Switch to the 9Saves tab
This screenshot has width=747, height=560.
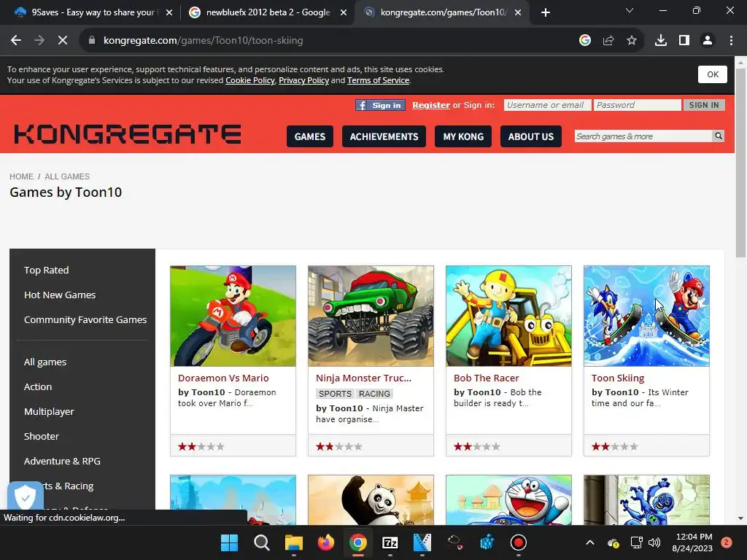point(93,12)
